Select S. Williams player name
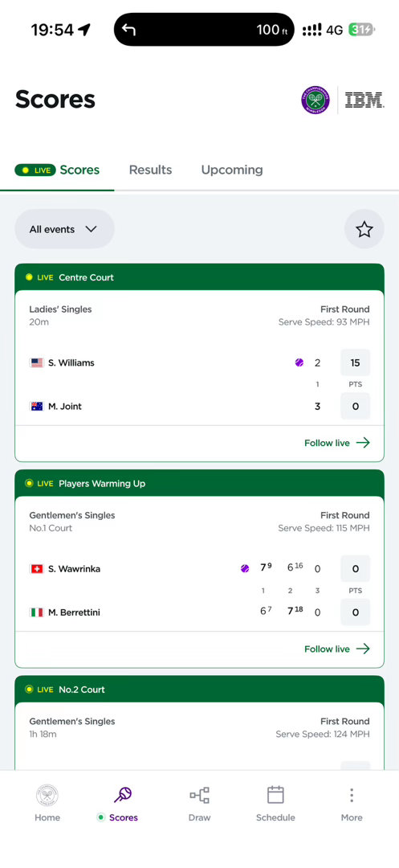The width and height of the screenshot is (399, 868). tap(71, 363)
